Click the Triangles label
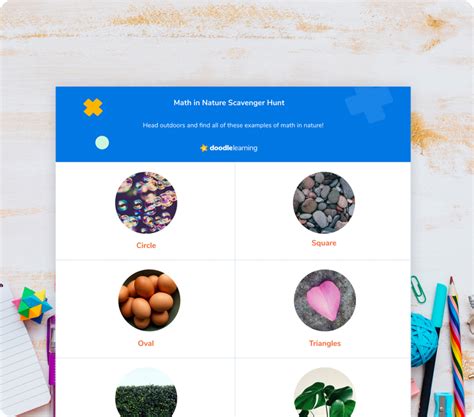This screenshot has height=417, width=474. coord(325,343)
